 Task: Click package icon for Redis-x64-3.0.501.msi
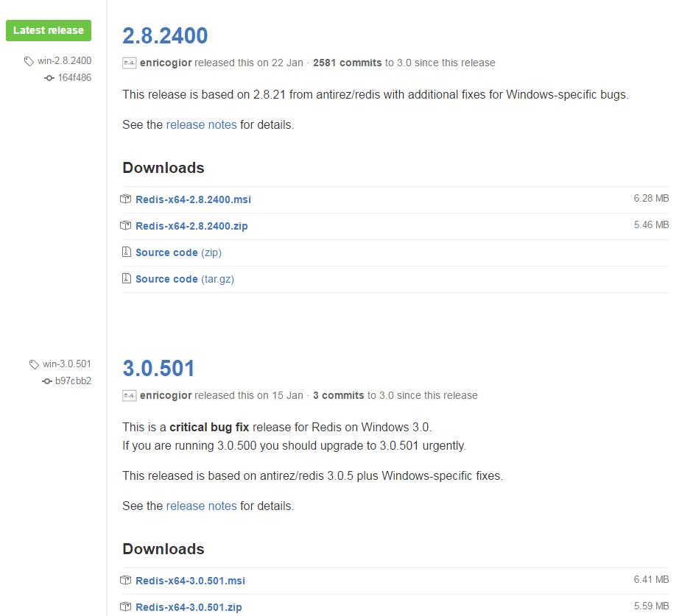coord(126,580)
